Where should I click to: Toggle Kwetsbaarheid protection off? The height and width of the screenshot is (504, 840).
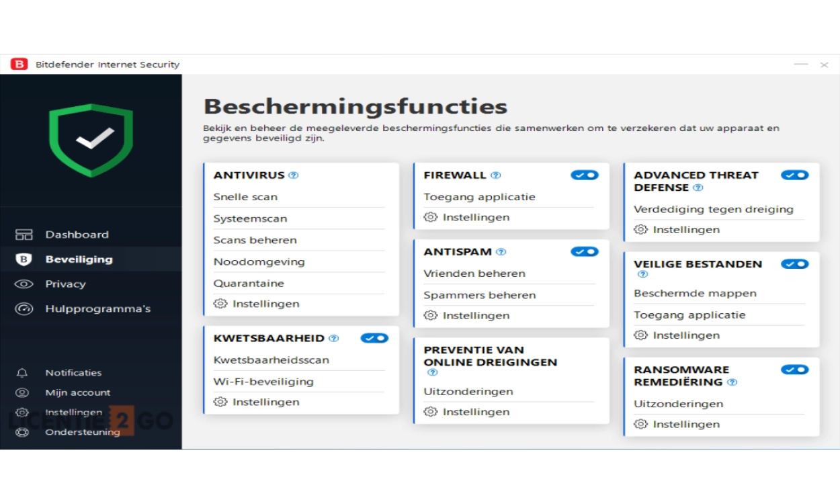[374, 338]
